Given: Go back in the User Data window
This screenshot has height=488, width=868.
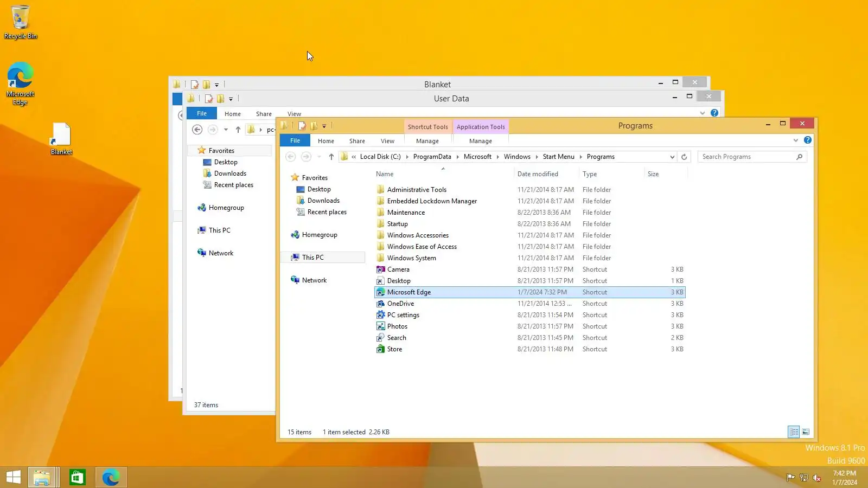Looking at the screenshot, I should click(197, 130).
